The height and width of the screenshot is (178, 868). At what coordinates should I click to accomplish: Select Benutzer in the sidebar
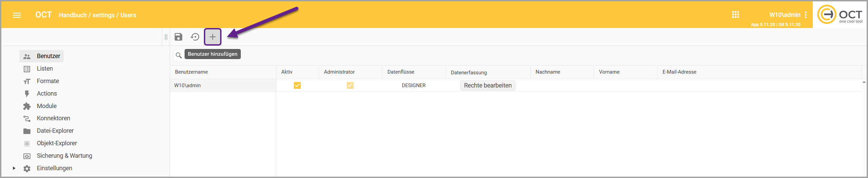[48, 56]
